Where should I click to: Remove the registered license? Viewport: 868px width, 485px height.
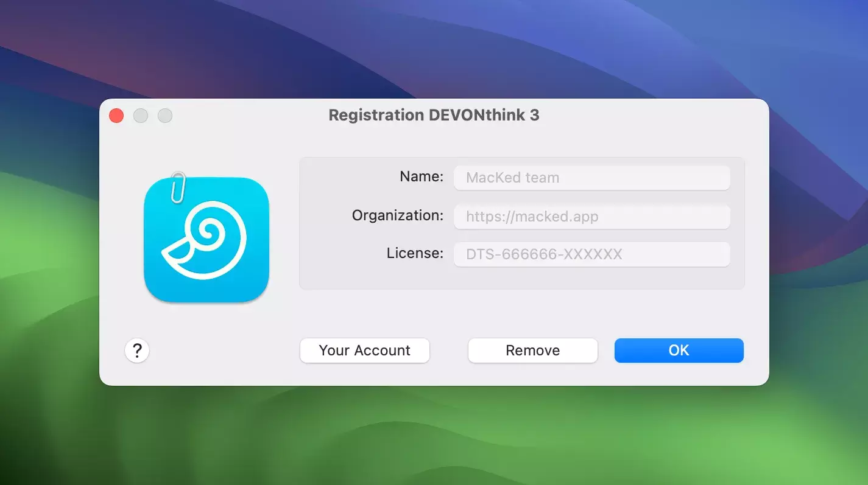pyautogui.click(x=533, y=351)
